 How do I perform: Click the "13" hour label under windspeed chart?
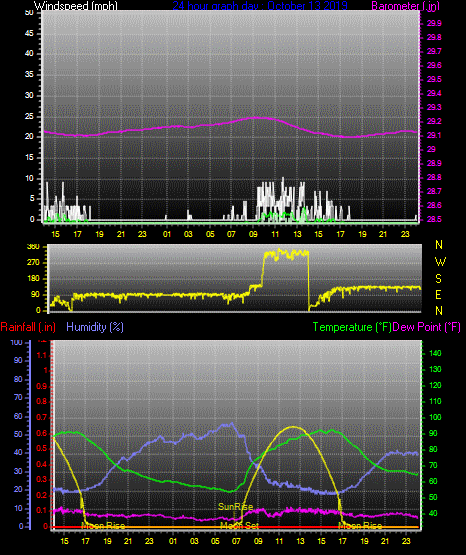pos(297,234)
